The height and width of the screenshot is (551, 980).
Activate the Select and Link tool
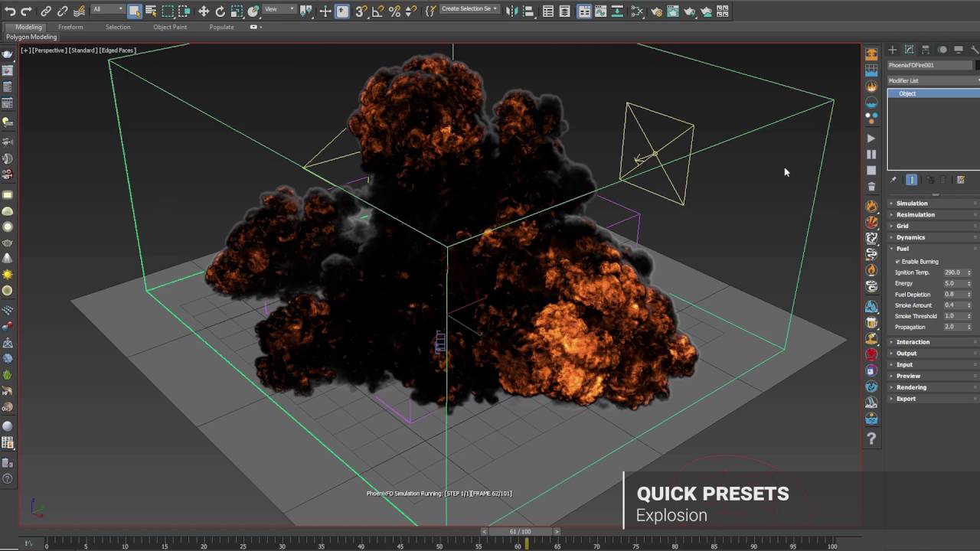pyautogui.click(x=46, y=11)
